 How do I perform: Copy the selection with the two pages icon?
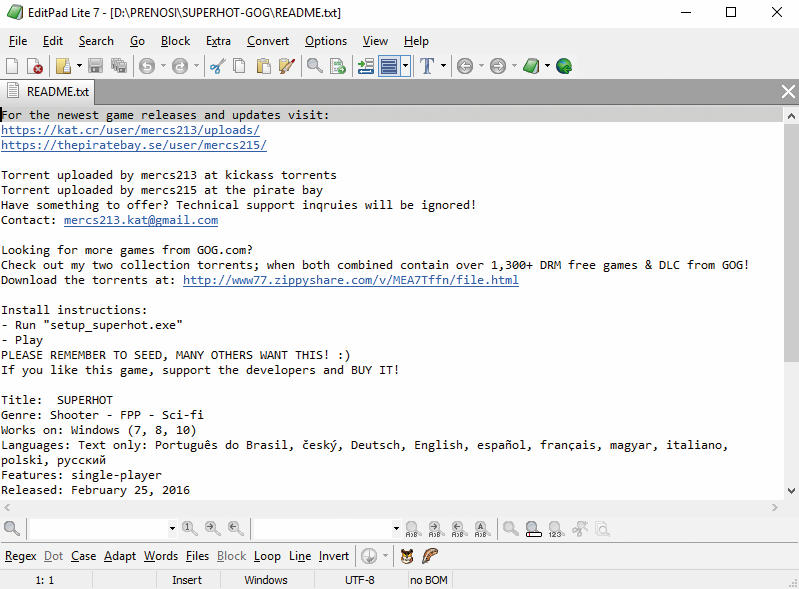tap(239, 66)
